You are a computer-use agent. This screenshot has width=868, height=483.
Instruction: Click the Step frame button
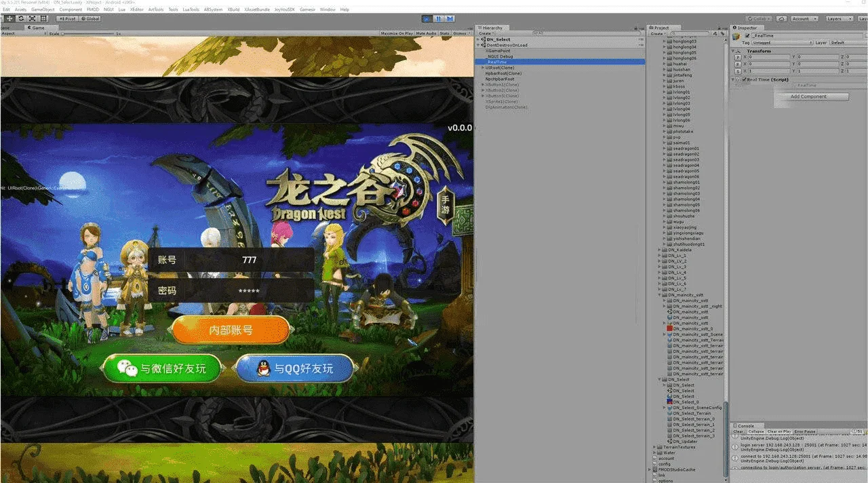tap(450, 19)
